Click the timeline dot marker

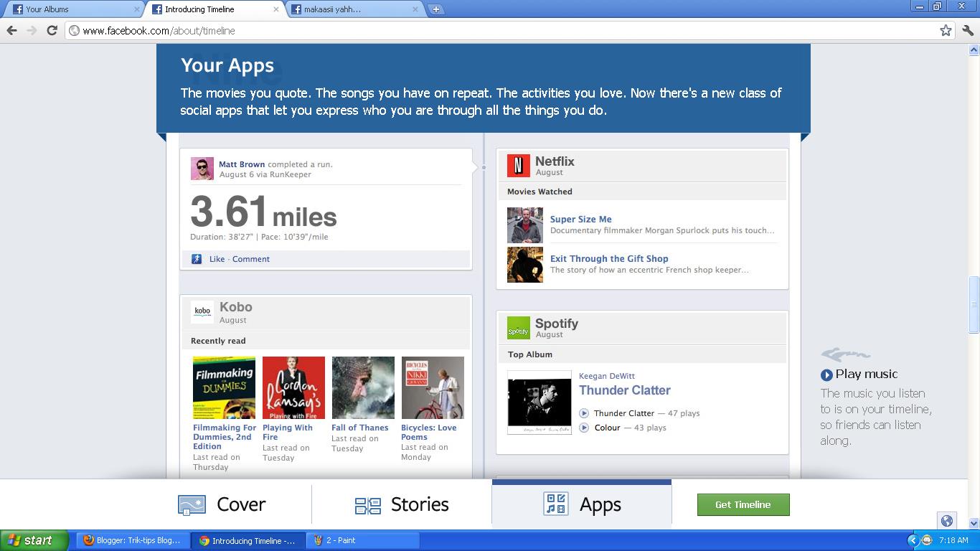[x=484, y=167]
